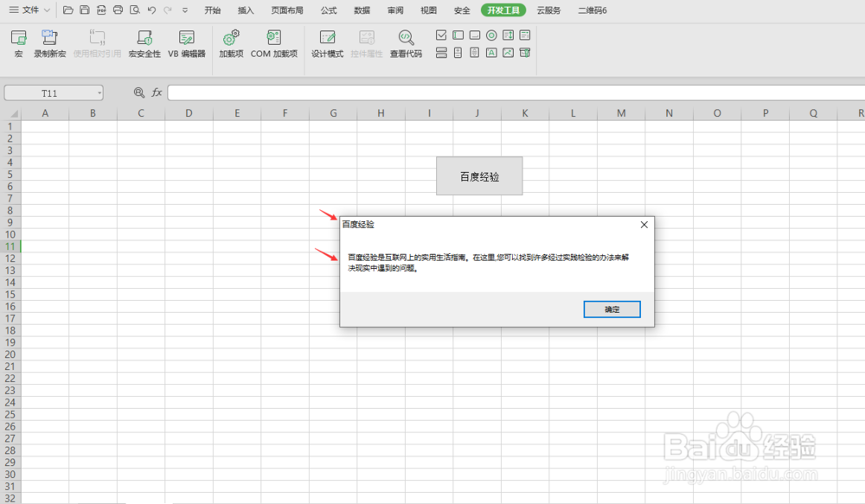This screenshot has height=504, width=865.
Task: Open the 加载项 add-ins manager
Action: coord(231,43)
